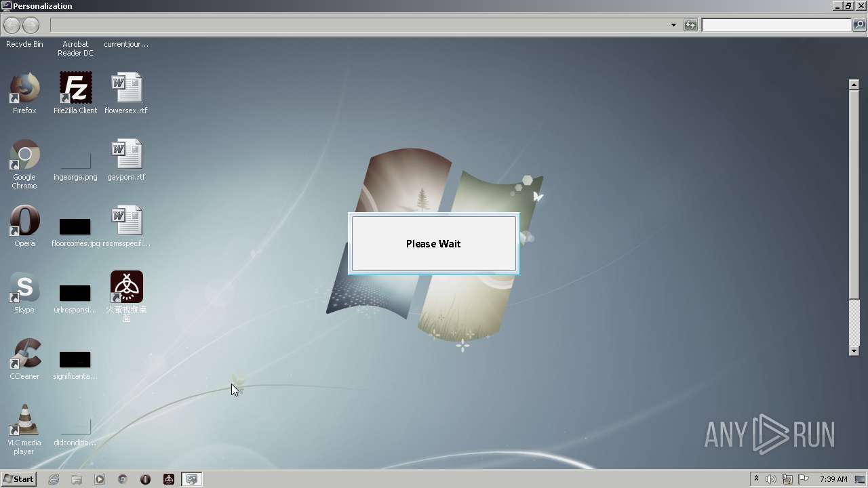Click the Recycle Bin label

click(24, 44)
